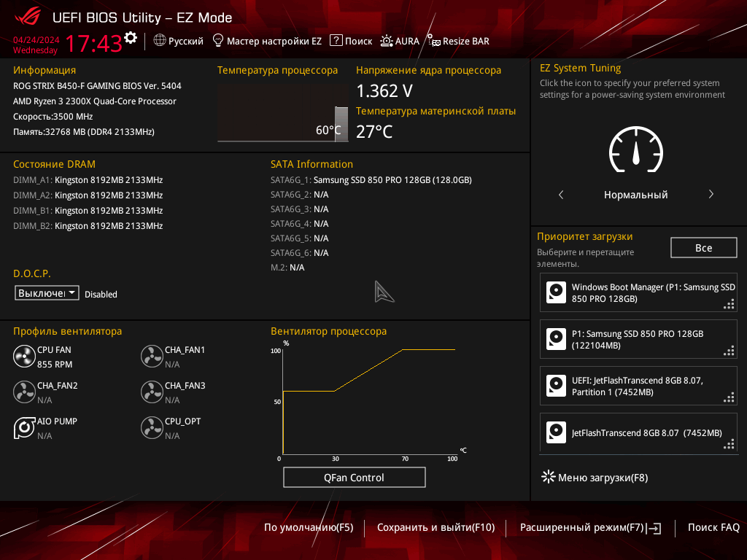The width and height of the screenshot is (747, 560).
Task: Open QFan Control
Action: coord(354,477)
